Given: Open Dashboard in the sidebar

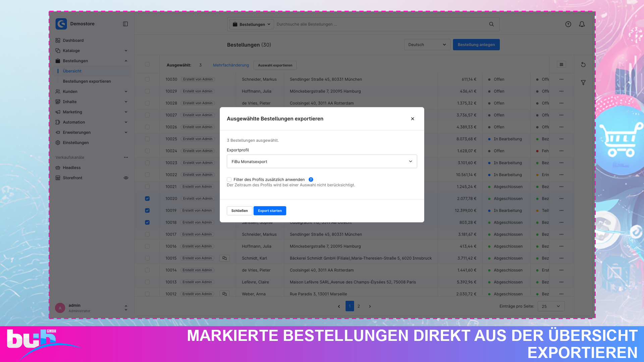Looking at the screenshot, I should [73, 40].
